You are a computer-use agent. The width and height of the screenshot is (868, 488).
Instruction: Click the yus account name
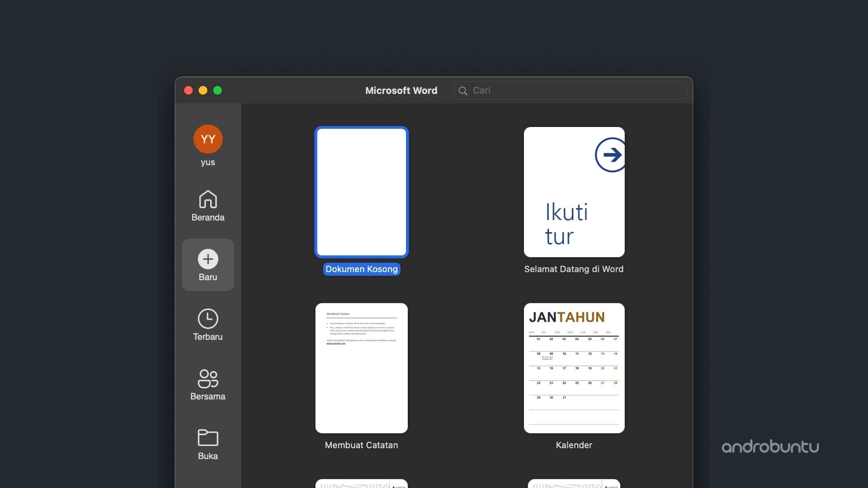click(x=208, y=162)
